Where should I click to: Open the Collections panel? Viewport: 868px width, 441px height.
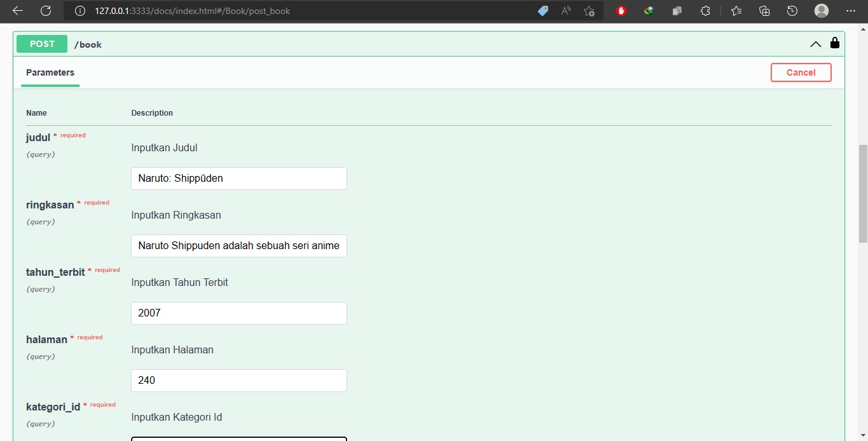(x=764, y=11)
